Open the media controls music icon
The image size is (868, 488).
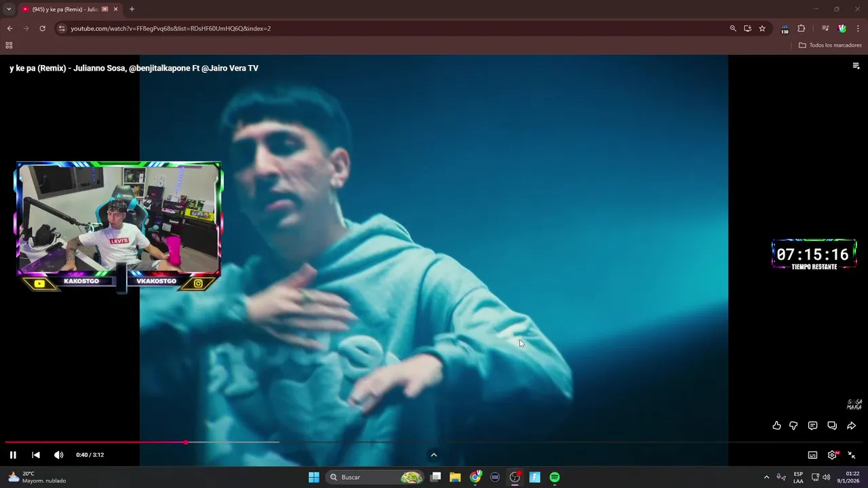click(825, 28)
